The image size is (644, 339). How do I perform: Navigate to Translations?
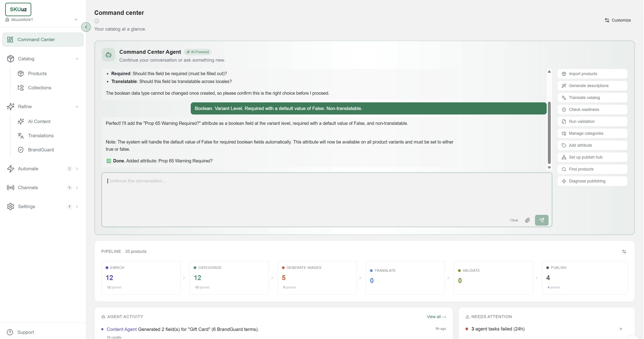point(41,136)
